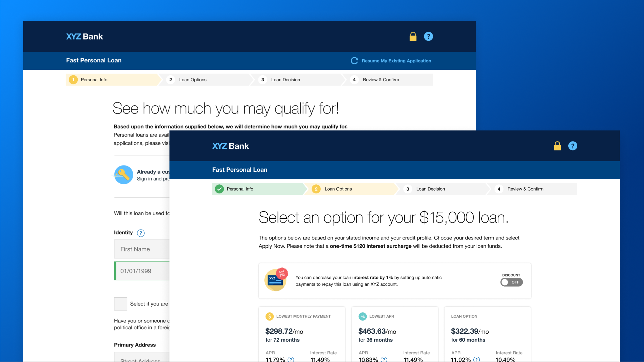Open Review & Confirm step in front window
The image size is (644, 362).
525,189
